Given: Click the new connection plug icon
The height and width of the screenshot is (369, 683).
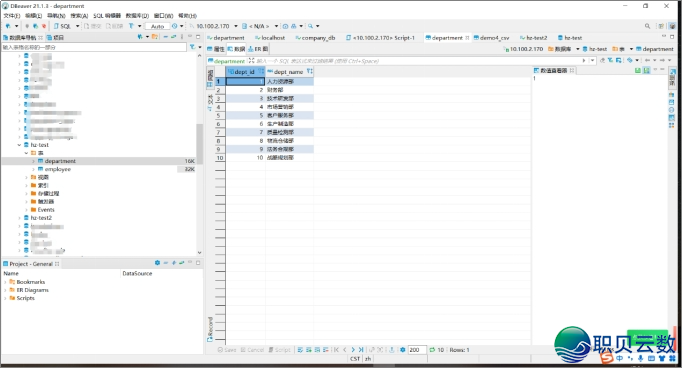Looking at the screenshot, I should point(8,26).
